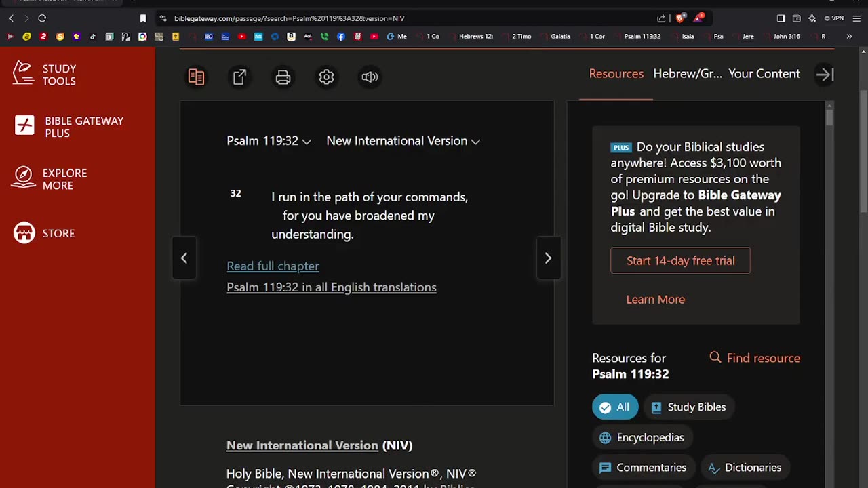Click resources panel scrollbar thumb
This screenshot has width=868, height=488.
pyautogui.click(x=829, y=116)
